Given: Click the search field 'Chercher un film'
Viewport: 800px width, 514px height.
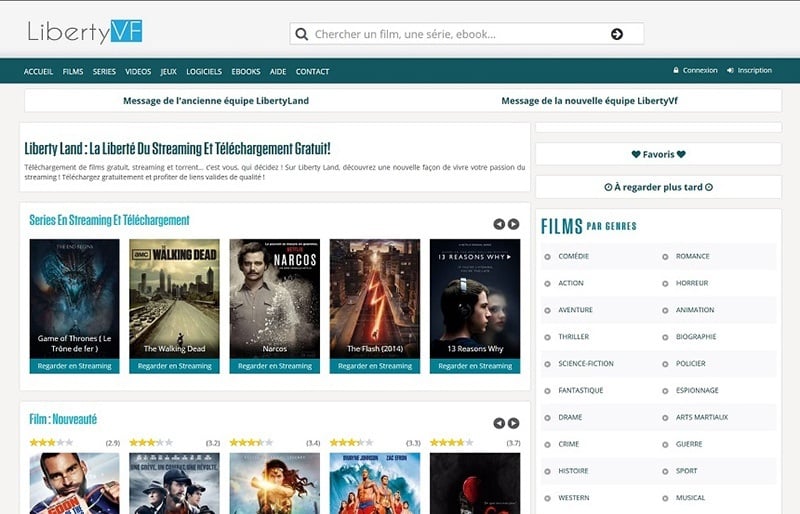Looking at the screenshot, I should 466,34.
